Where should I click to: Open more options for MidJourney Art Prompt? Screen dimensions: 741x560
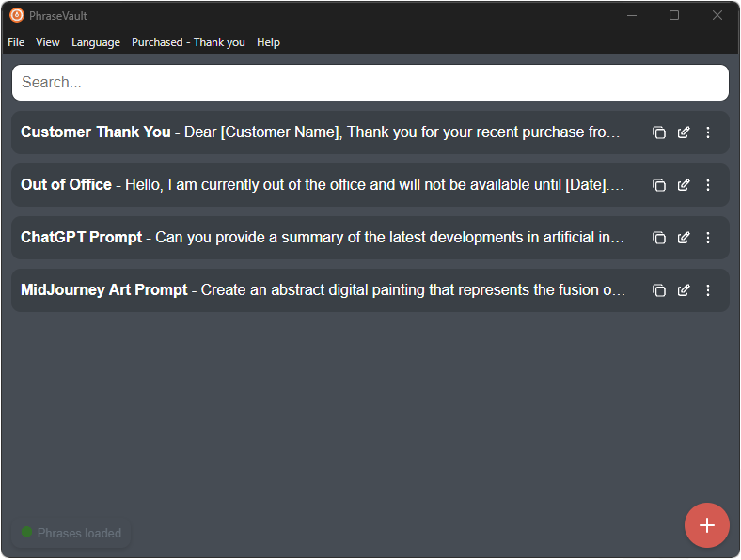tap(708, 290)
